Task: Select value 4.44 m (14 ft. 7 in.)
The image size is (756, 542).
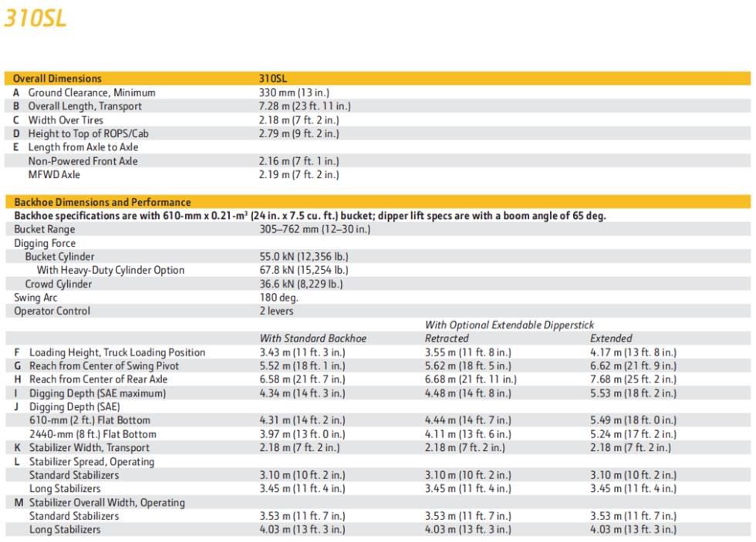Action: pyautogui.click(x=467, y=420)
